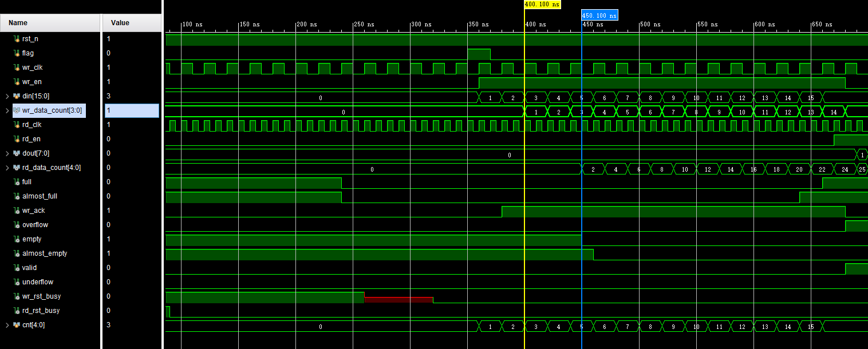Click the flag signal icon
This screenshot has height=349, width=868.
[17, 53]
